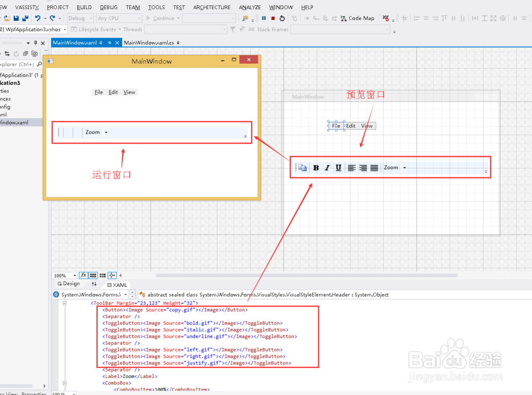
Task: Pin the Solution Explorer panel
Action: [35, 43]
